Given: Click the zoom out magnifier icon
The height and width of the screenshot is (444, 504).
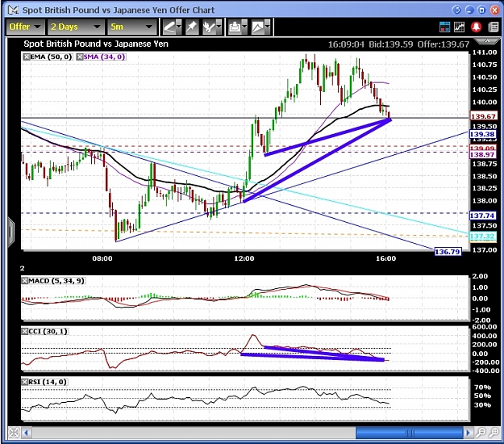Looking at the screenshot, I should pos(481,433).
